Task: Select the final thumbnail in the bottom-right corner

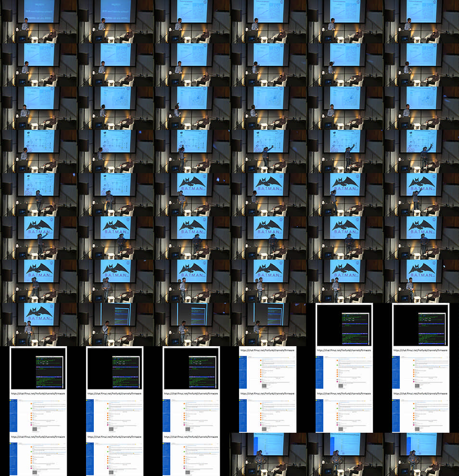Action: [421, 454]
